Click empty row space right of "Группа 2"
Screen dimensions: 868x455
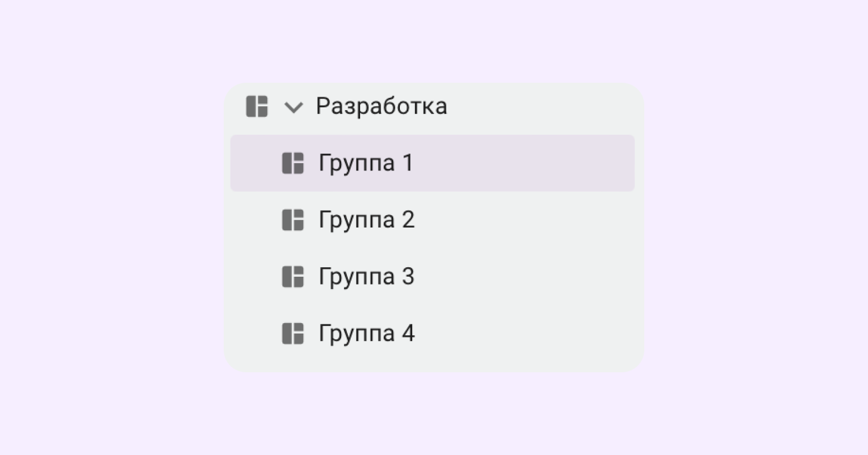point(526,220)
